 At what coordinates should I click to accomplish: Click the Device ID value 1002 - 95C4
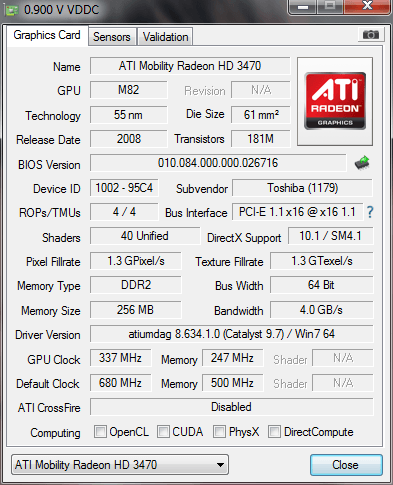(x=124, y=188)
